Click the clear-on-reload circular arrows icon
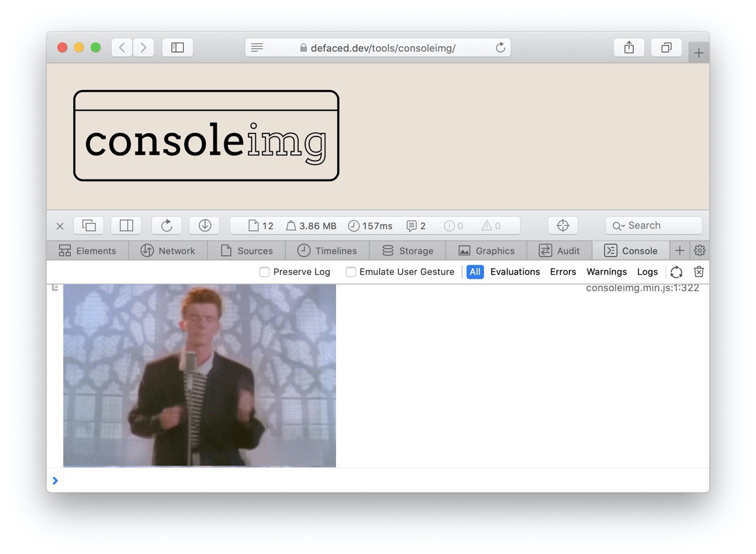 coord(676,272)
